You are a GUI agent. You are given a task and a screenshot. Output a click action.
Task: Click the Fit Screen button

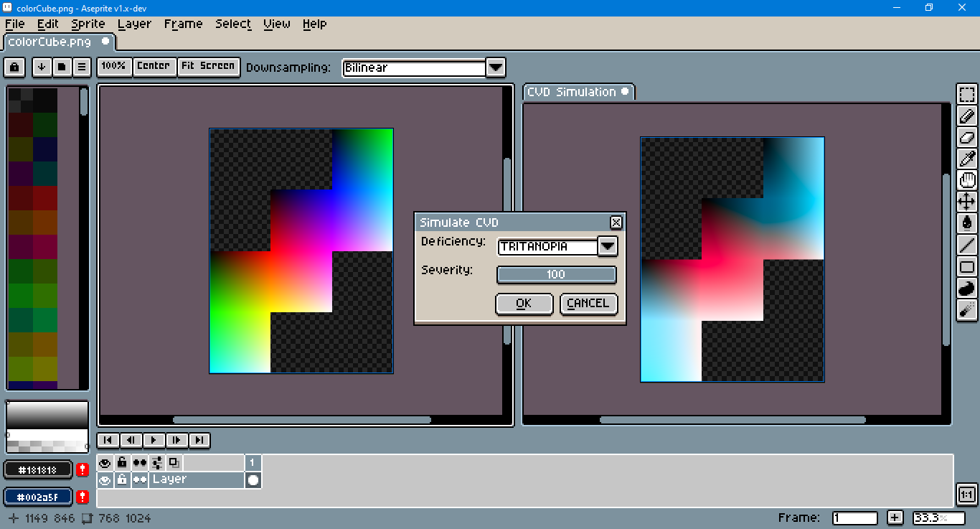[x=207, y=66]
